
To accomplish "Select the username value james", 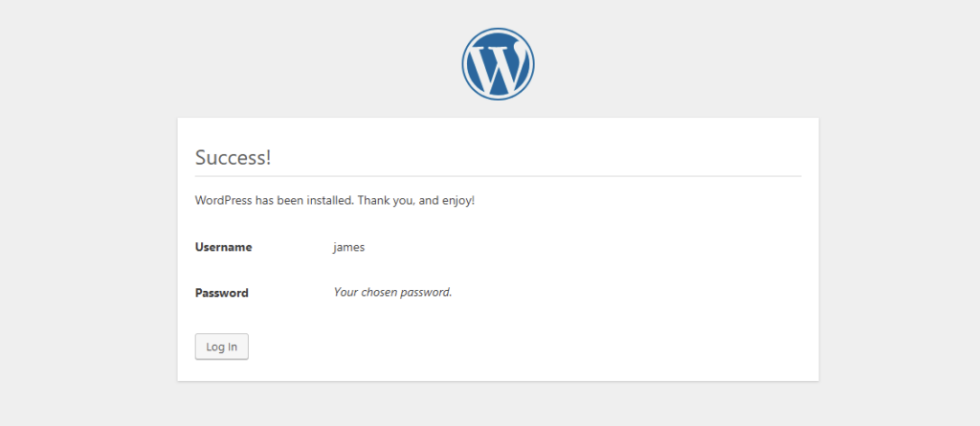I will coord(348,248).
